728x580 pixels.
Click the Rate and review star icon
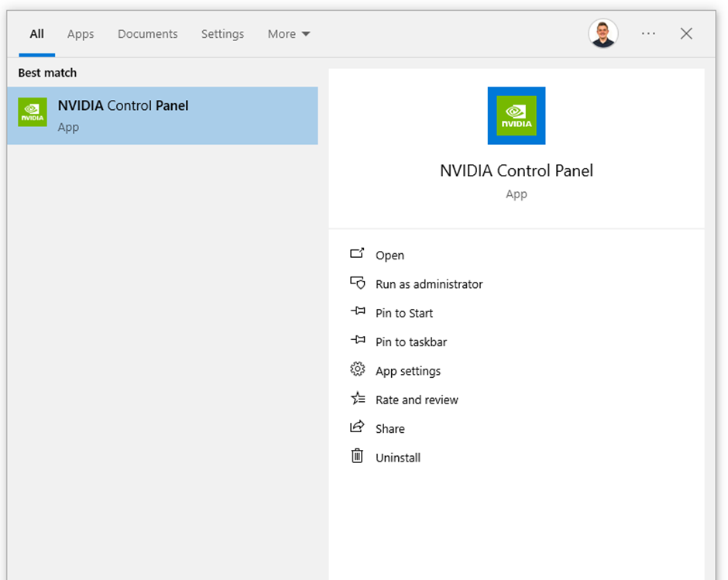(357, 399)
